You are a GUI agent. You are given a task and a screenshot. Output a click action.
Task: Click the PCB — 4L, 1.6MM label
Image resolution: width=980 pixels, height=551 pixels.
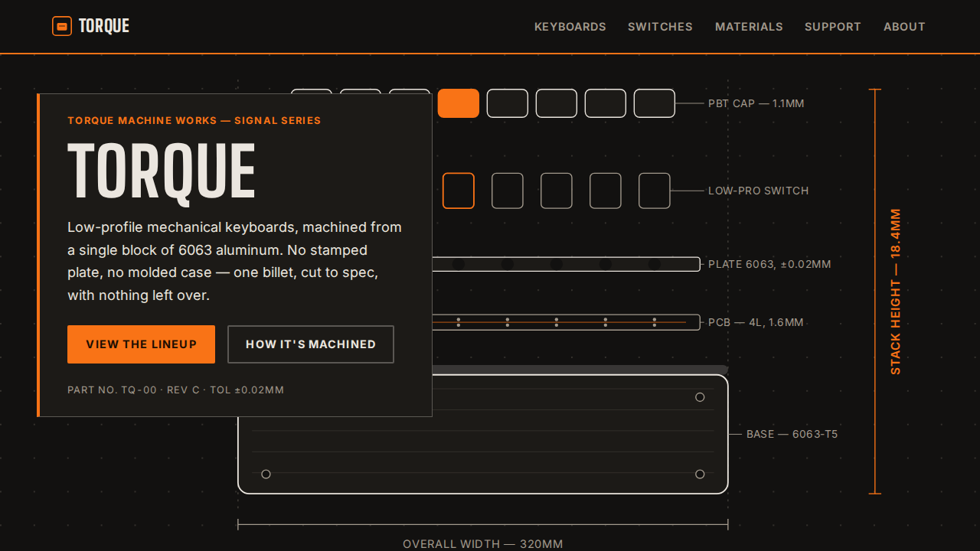point(756,322)
